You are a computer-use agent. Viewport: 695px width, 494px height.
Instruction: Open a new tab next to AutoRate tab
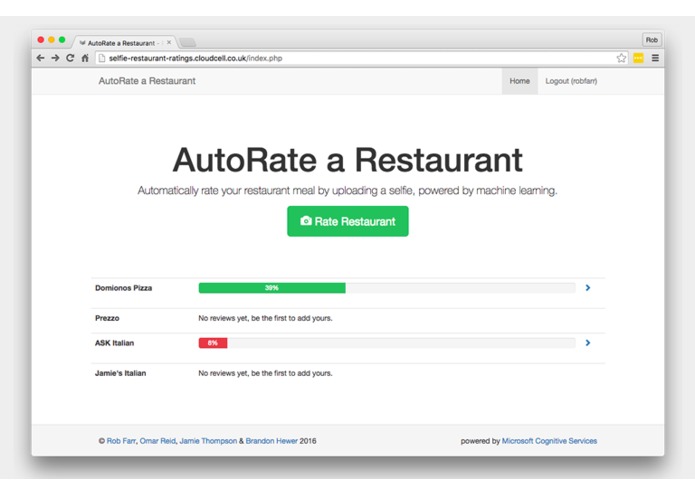pos(187,43)
